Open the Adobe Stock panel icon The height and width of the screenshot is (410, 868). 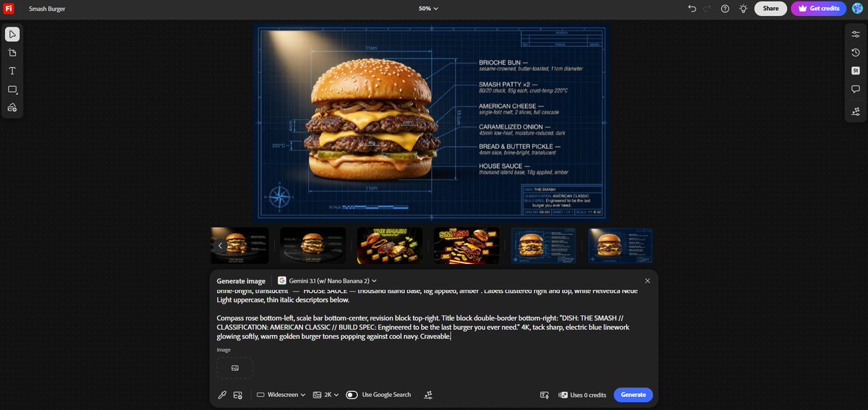(855, 71)
